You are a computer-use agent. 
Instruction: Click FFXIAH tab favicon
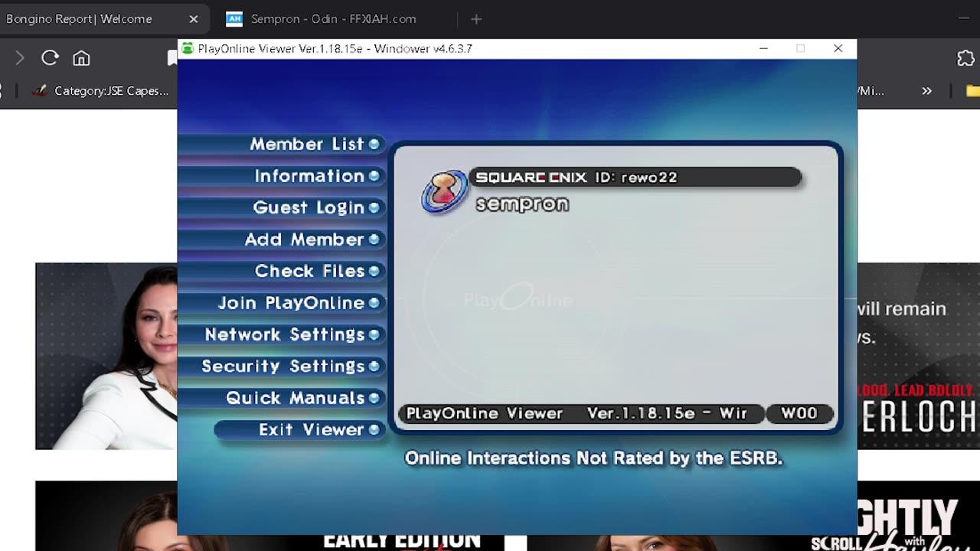tap(234, 19)
